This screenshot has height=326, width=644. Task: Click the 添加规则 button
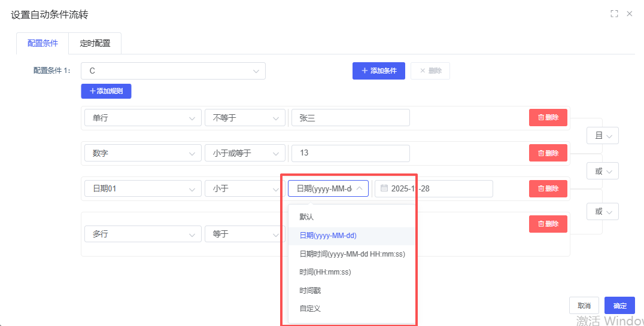[106, 91]
